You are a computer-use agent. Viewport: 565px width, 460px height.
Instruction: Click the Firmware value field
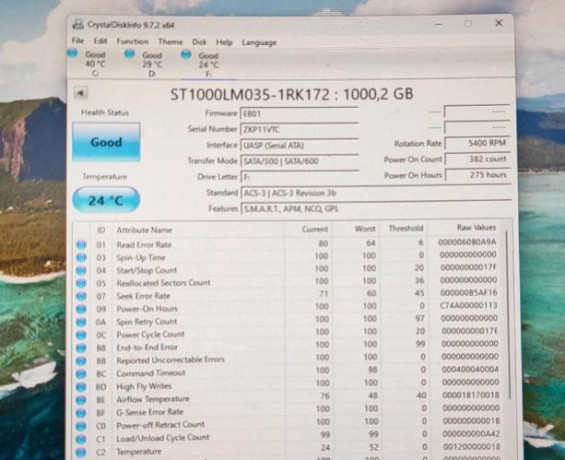(299, 113)
